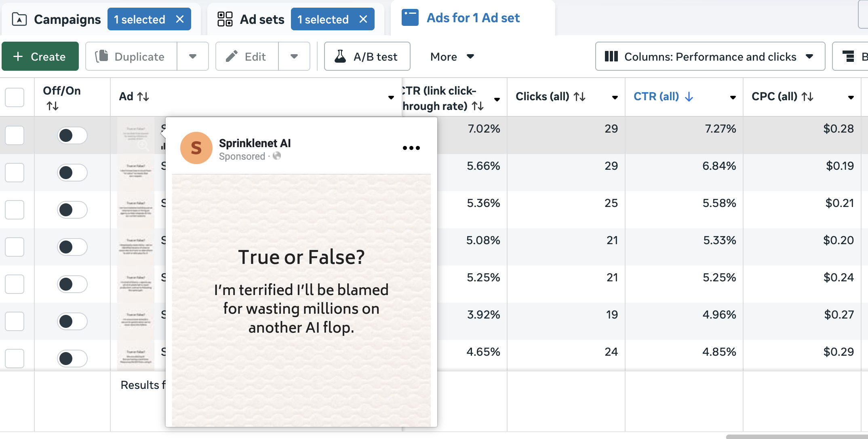Click the X on Campaigns selected chip
The image size is (868, 439).
(x=180, y=19)
